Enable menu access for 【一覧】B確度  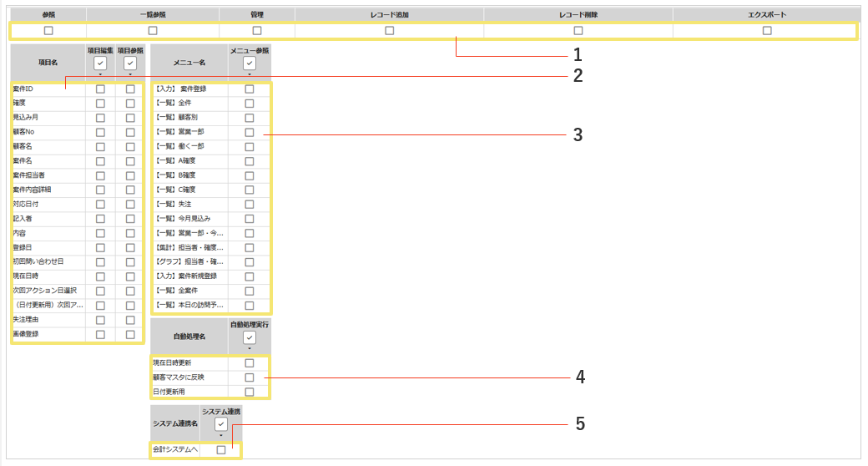point(250,175)
